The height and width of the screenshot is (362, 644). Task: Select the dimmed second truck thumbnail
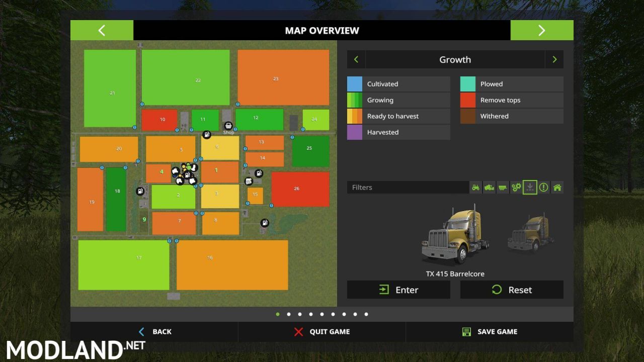coord(531,232)
